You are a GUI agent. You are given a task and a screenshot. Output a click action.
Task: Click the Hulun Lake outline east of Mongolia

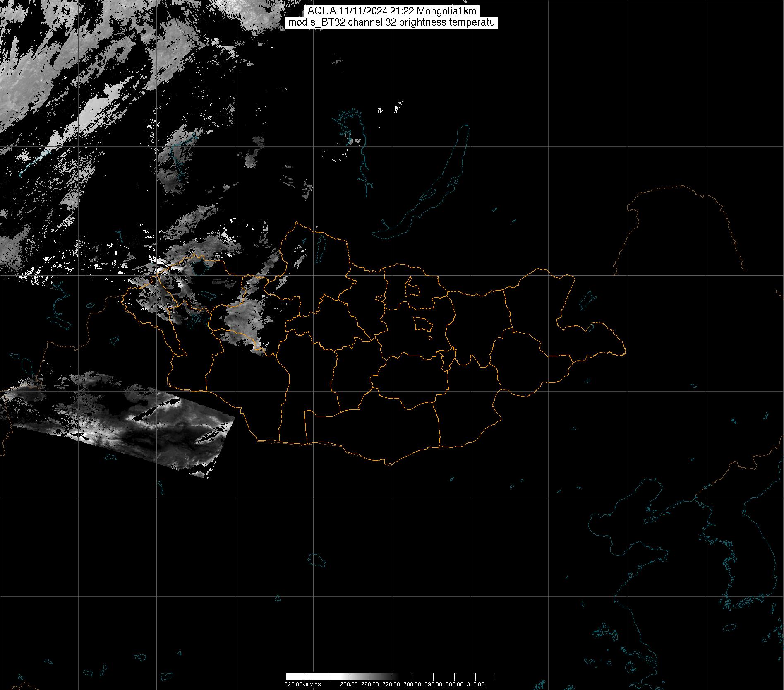(586, 300)
